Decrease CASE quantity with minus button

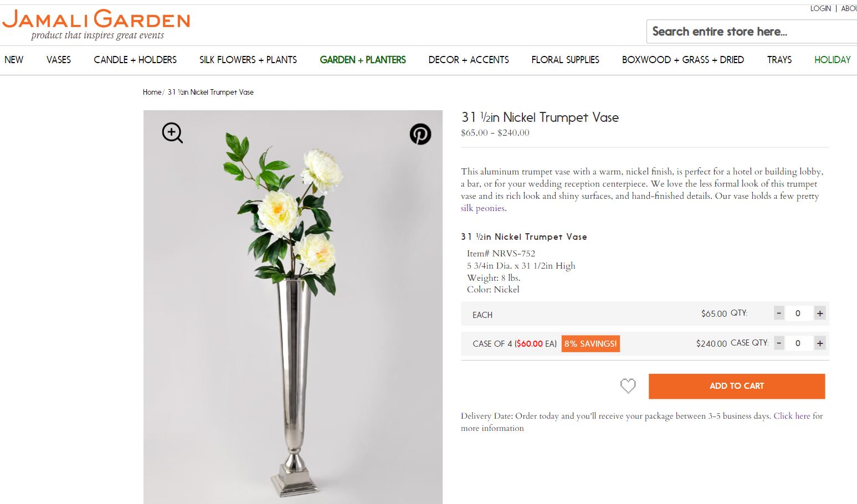point(779,343)
